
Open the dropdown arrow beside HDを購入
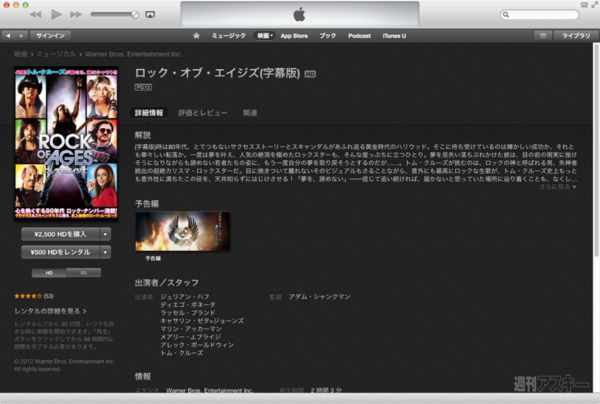pos(105,234)
